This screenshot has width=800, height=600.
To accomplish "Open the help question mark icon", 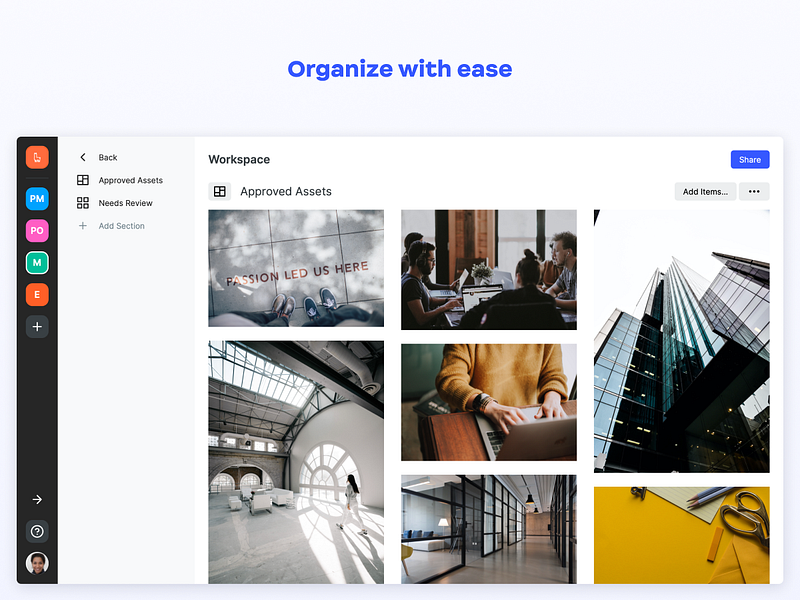I will point(37,532).
